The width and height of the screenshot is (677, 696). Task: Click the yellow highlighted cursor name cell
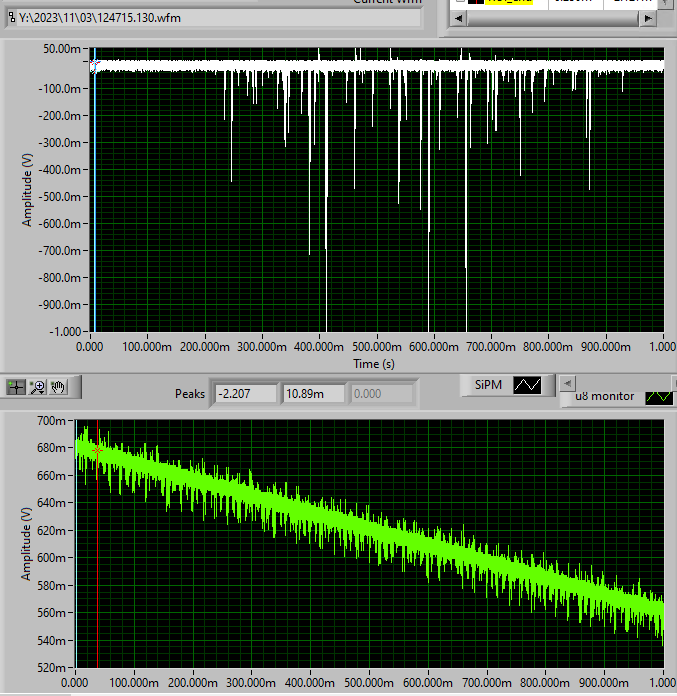(509, 1)
